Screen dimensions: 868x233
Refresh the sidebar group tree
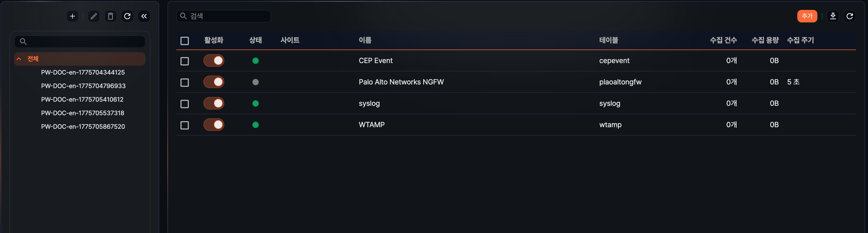[x=127, y=16]
